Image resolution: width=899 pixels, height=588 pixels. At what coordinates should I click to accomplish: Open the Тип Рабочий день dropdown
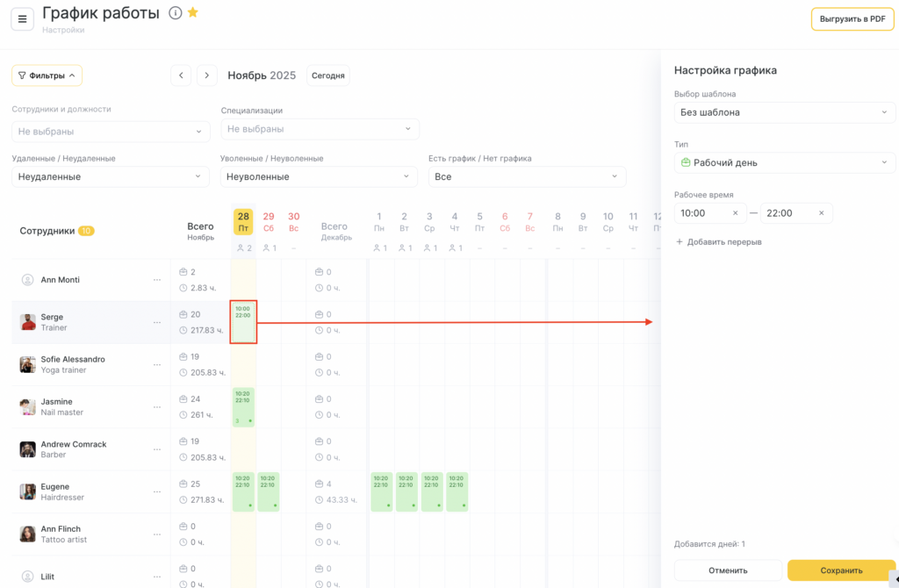[784, 162]
